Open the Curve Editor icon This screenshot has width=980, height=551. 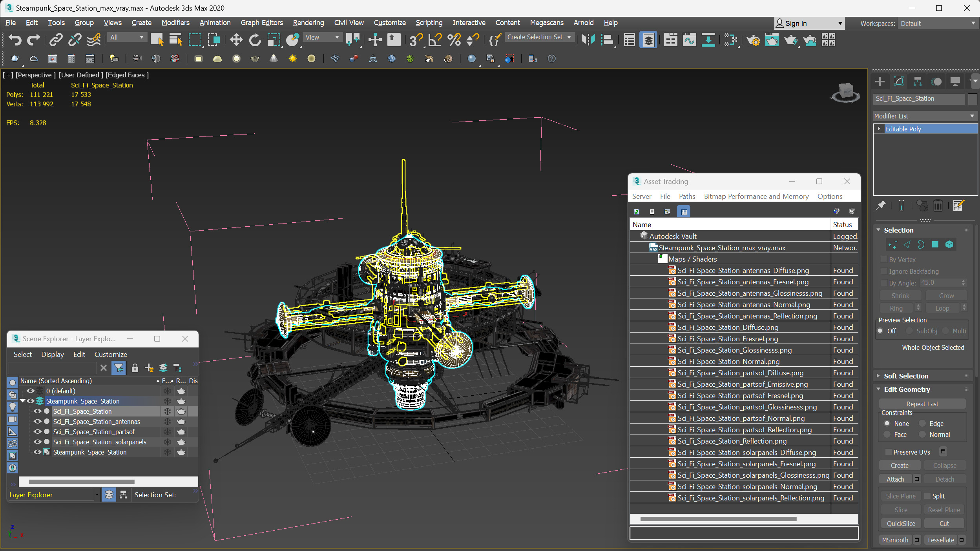click(x=689, y=40)
